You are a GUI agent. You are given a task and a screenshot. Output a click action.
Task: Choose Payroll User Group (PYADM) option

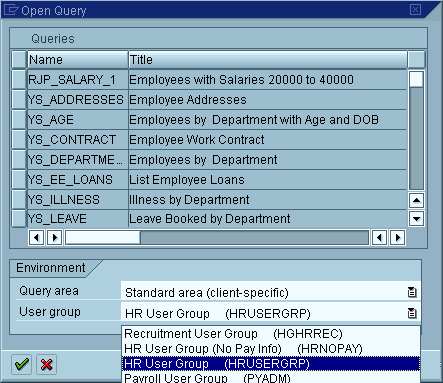pyautogui.click(x=271, y=377)
